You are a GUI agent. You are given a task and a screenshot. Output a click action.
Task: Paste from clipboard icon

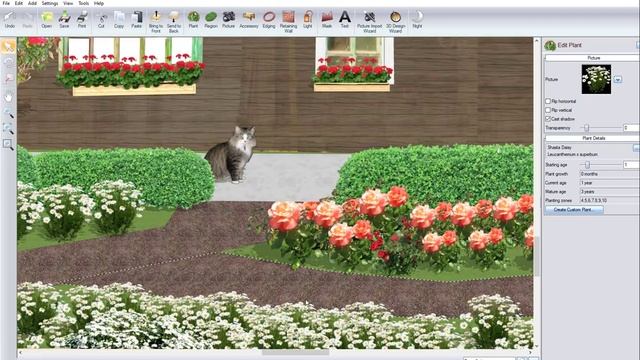click(136, 20)
